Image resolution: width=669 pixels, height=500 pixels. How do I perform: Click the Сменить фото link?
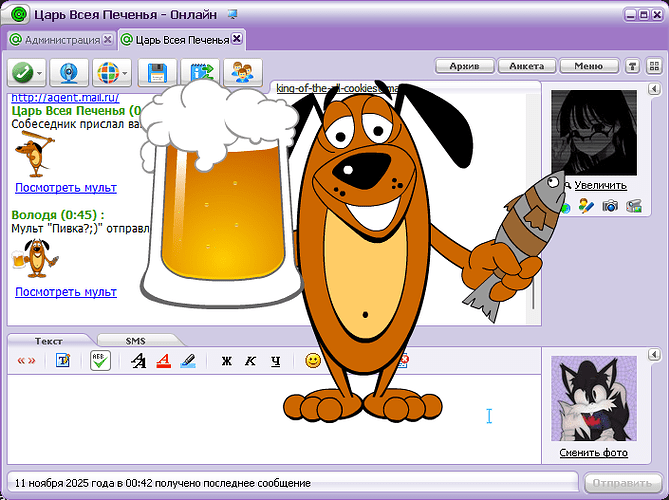594,454
